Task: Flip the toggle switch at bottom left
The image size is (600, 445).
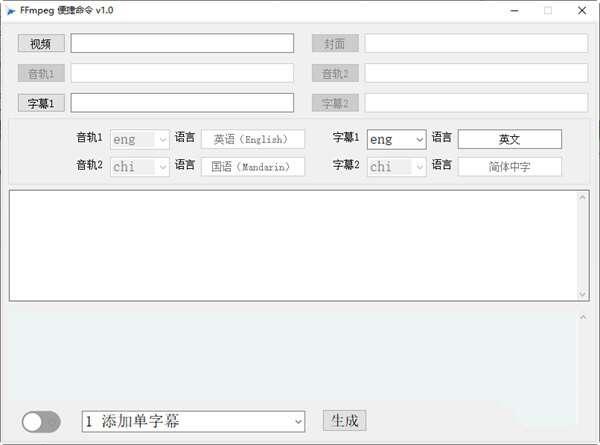Action: pyautogui.click(x=41, y=422)
